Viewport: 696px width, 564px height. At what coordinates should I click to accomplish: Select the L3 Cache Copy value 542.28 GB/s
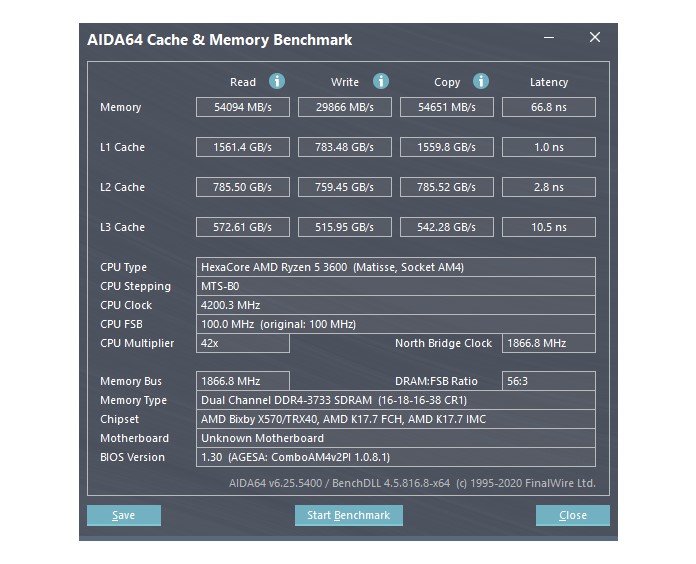(447, 227)
